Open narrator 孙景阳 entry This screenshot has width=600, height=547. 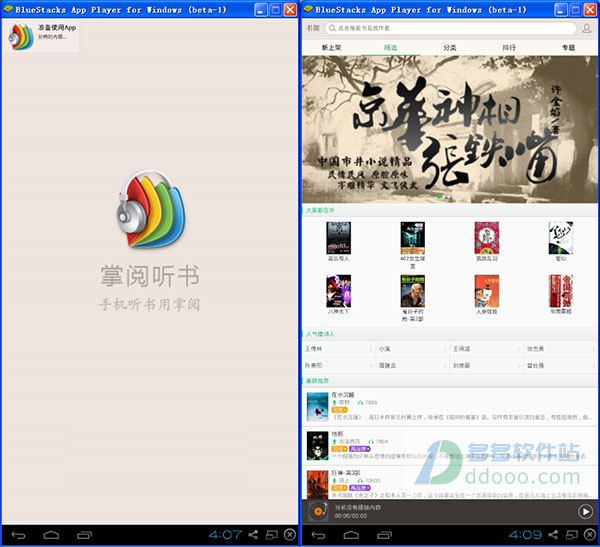point(338,366)
